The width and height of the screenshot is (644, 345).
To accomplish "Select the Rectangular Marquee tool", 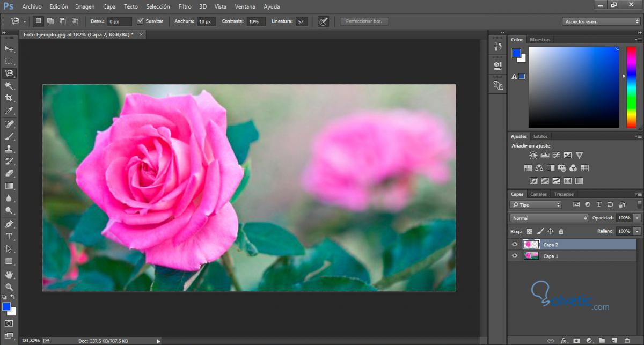I will click(x=9, y=61).
